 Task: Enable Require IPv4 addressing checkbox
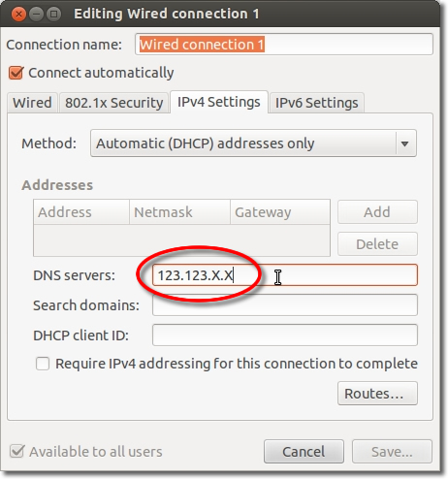43,364
